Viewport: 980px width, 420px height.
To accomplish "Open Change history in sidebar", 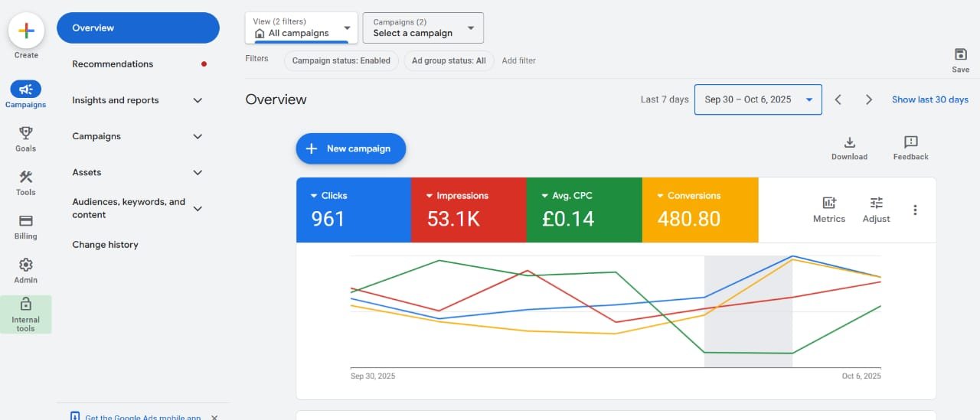I will coord(105,245).
